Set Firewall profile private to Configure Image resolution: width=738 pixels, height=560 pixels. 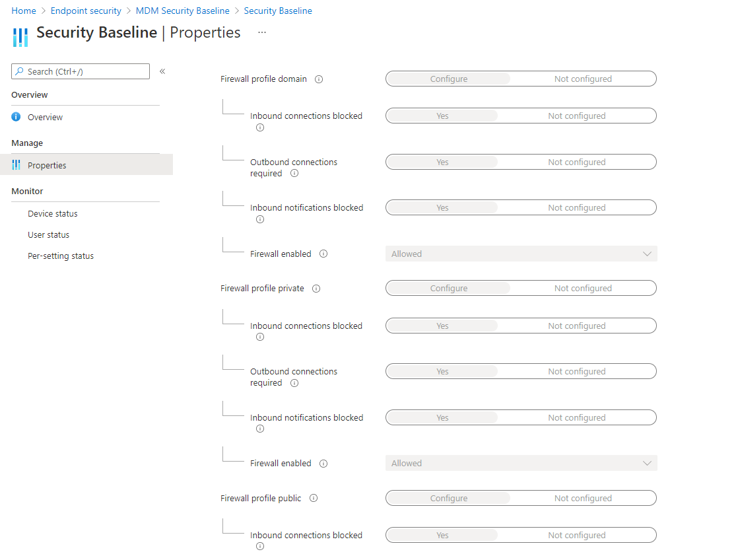pyautogui.click(x=448, y=288)
